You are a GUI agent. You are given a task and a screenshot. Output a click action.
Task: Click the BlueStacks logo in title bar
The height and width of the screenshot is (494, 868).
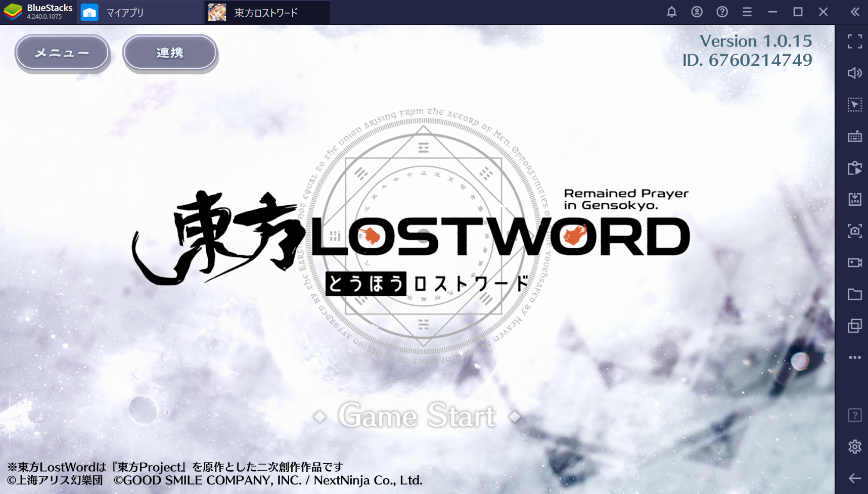[x=13, y=12]
